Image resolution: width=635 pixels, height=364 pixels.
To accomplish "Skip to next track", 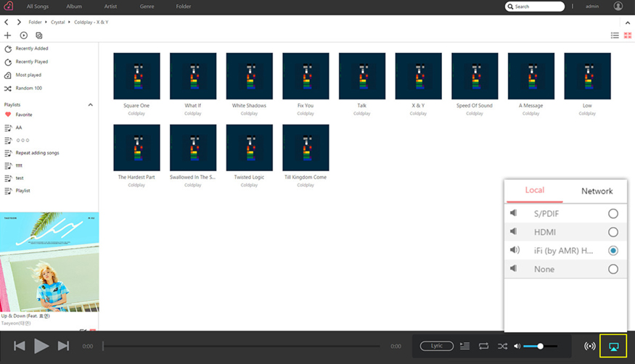I will pos(63,346).
